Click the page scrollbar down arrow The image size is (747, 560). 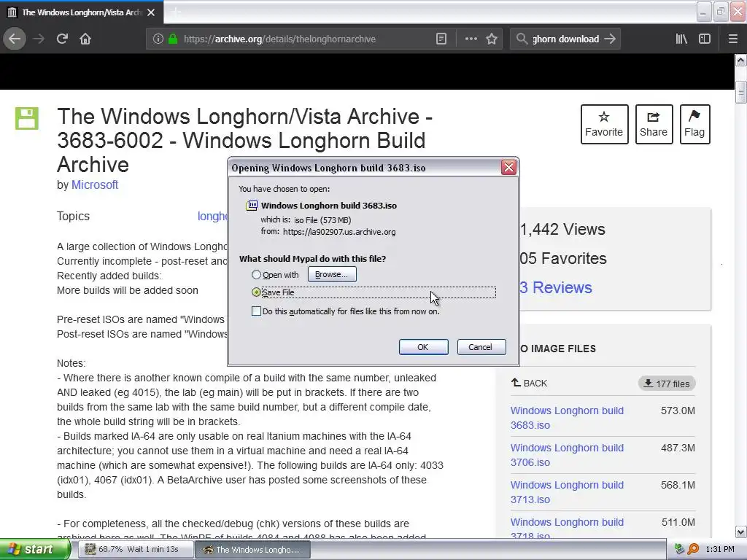740,532
